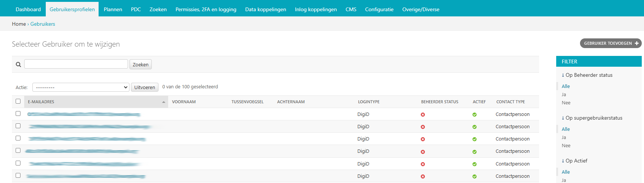Click the Uitvoeren button
644x183 pixels.
[144, 87]
